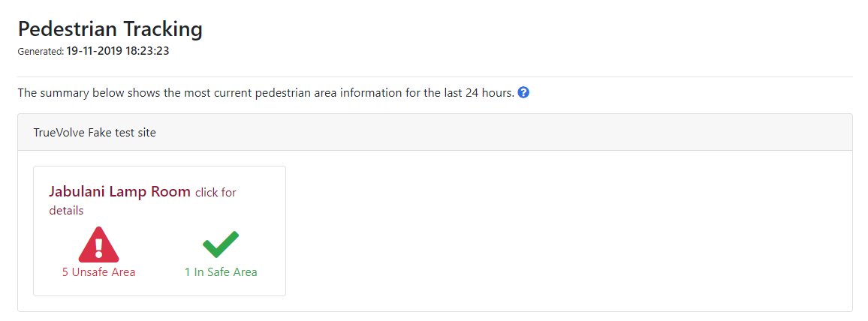Click the generated timestamp 19-11-2019 18:23:23
The image size is (868, 321).
point(117,52)
